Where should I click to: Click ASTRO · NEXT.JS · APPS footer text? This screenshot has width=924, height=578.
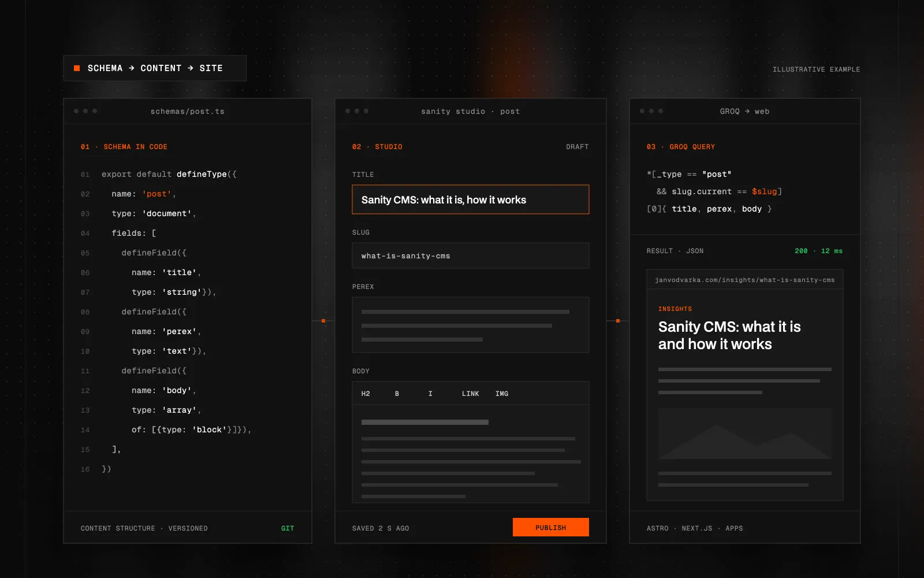695,528
